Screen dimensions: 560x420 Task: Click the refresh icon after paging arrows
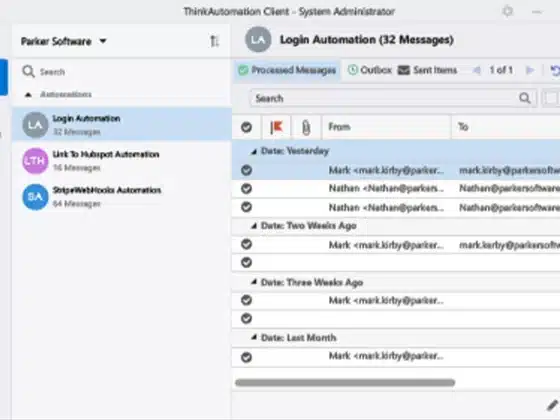(x=555, y=71)
